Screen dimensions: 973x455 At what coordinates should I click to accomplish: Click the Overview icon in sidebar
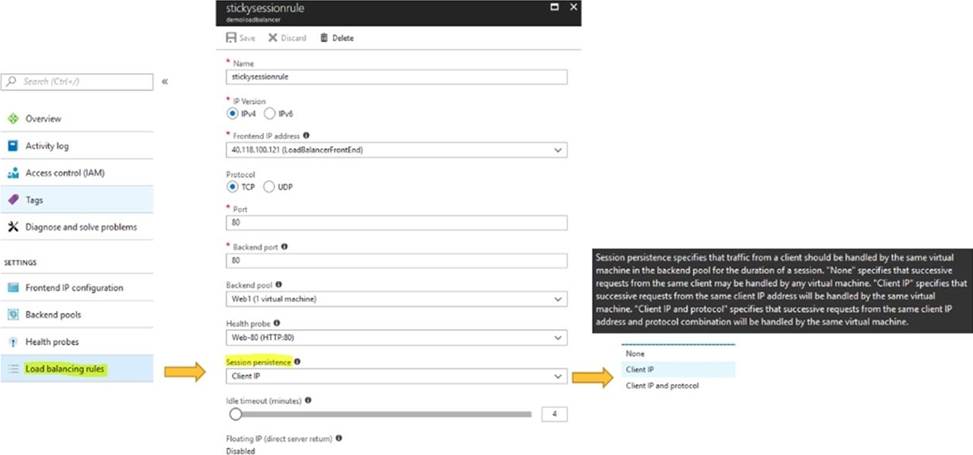pyautogui.click(x=13, y=118)
